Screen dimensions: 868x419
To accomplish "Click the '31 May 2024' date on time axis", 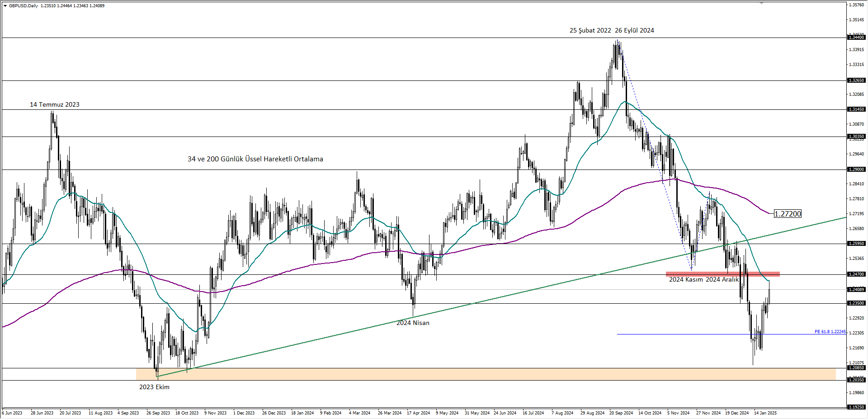I will coord(477,413).
